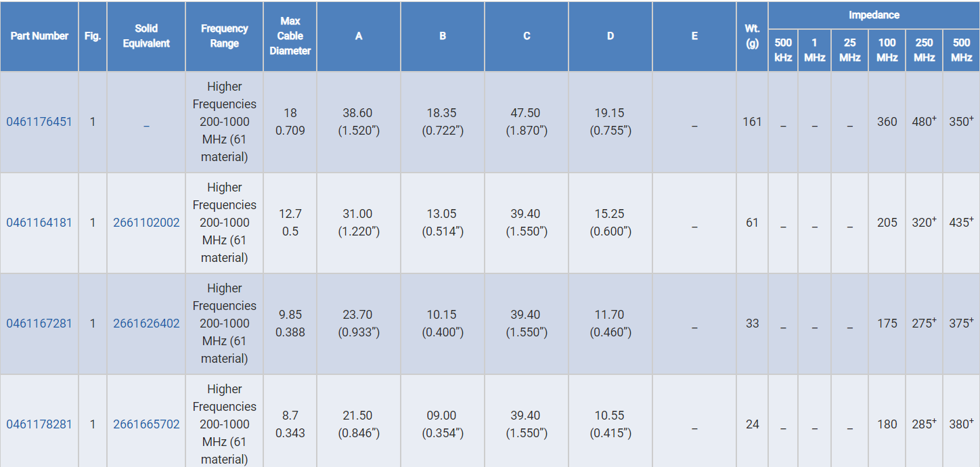The width and height of the screenshot is (980, 467).
Task: Select the weight value 161 cell
Action: pyautogui.click(x=752, y=122)
